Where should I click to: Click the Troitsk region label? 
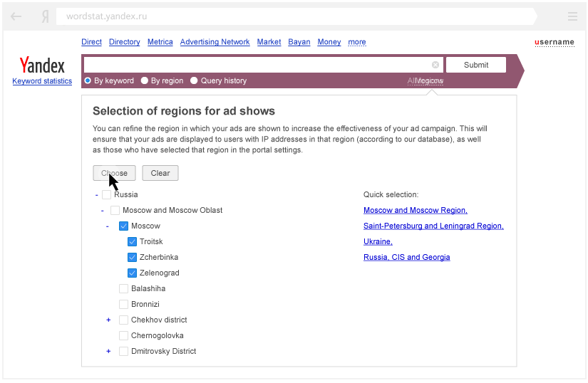click(x=151, y=242)
